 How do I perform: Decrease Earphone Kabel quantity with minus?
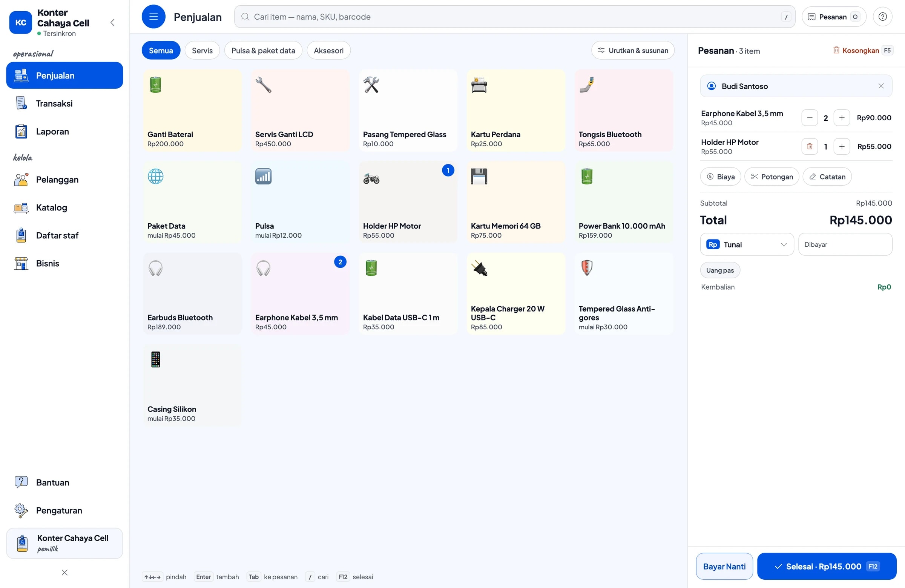pos(810,118)
